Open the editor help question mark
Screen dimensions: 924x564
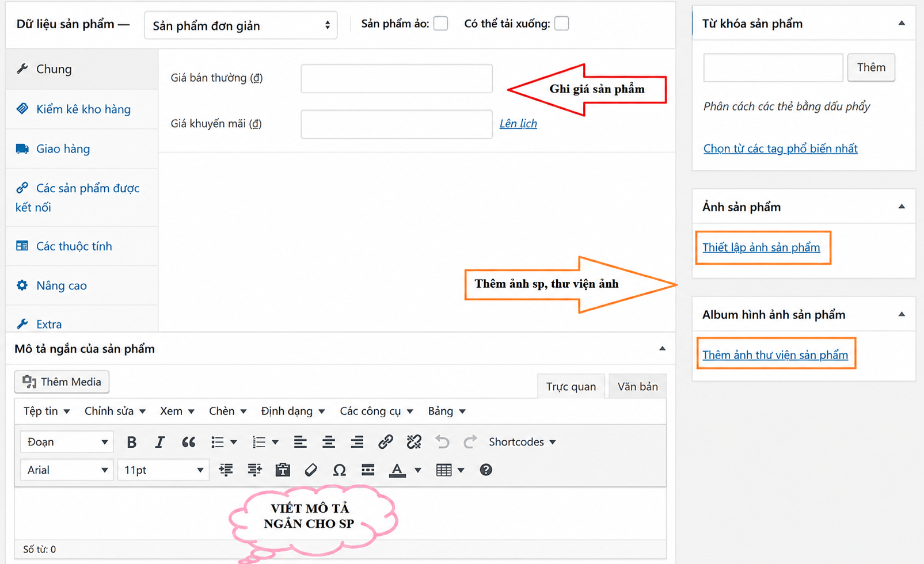pos(486,470)
